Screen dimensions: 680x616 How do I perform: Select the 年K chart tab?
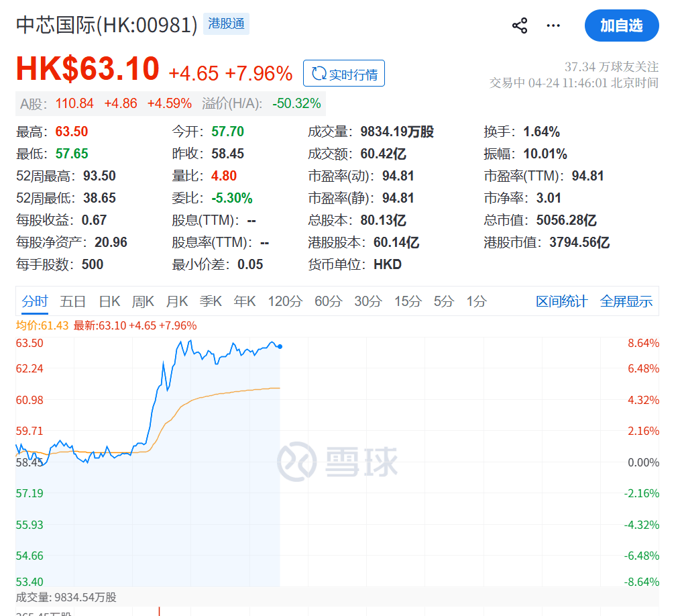point(245,301)
